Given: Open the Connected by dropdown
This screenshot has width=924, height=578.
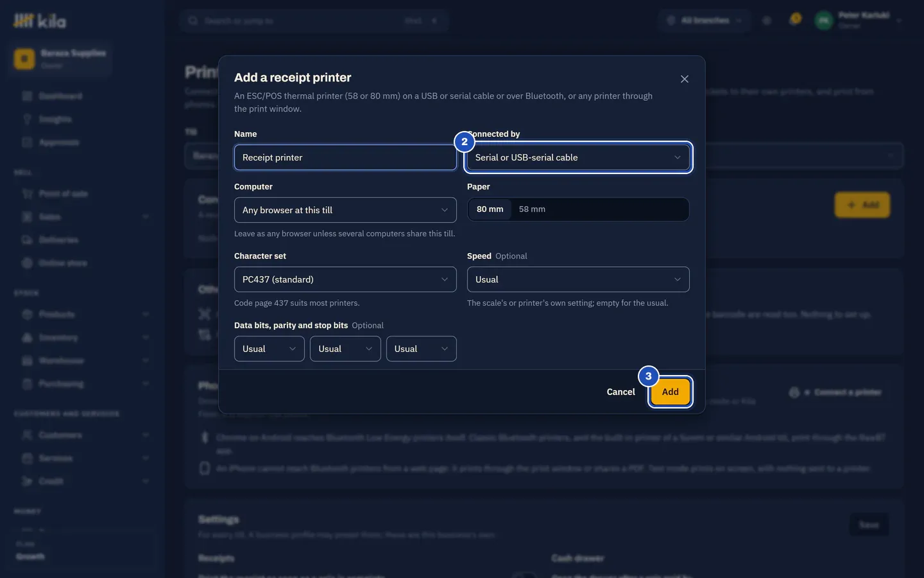Looking at the screenshot, I should 578,157.
